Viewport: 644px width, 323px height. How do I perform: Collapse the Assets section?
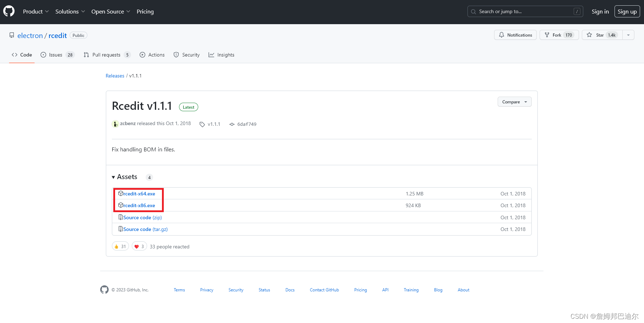(x=124, y=177)
